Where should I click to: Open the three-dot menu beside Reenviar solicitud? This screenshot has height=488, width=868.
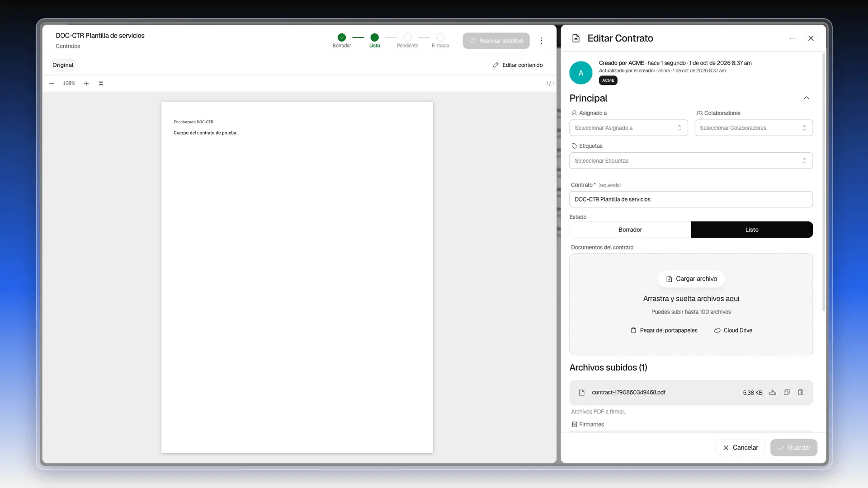coord(541,41)
